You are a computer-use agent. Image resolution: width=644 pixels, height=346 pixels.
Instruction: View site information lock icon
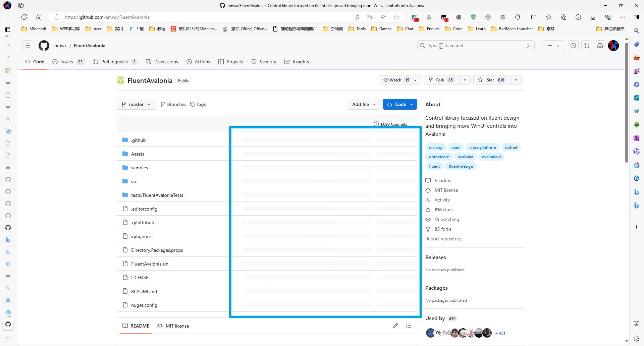tap(57, 17)
